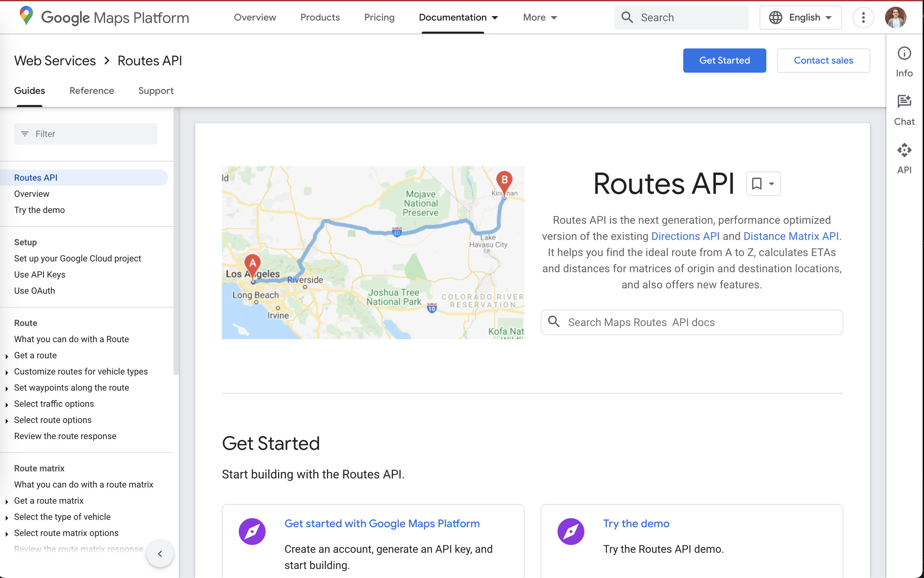Click the header search magnifier icon

tap(627, 17)
